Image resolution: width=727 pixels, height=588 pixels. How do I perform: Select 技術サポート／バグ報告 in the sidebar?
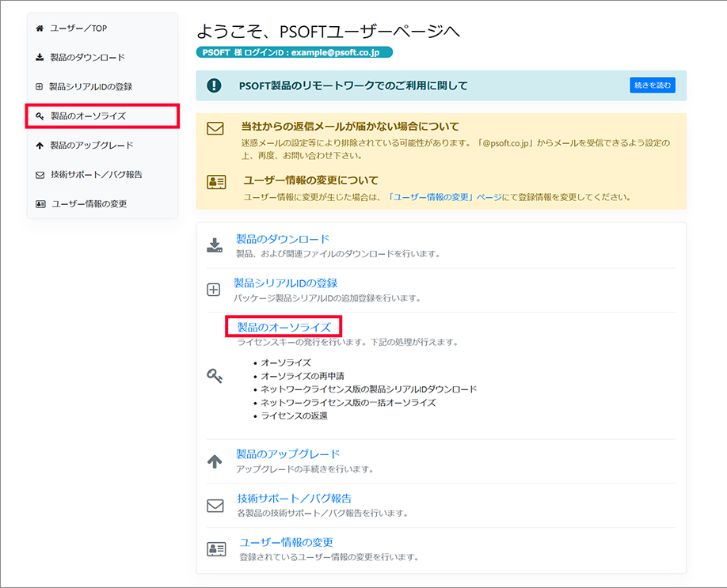click(x=97, y=175)
